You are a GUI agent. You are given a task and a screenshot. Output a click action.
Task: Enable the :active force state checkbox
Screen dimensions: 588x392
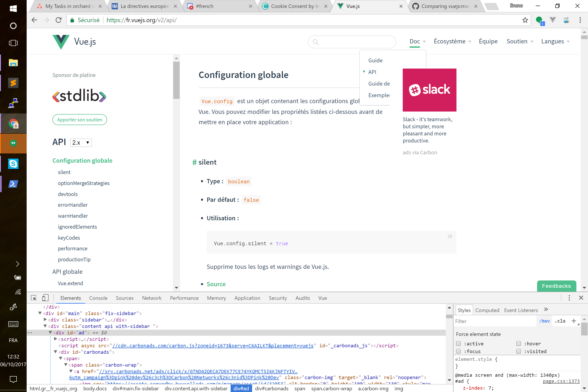pos(458,343)
